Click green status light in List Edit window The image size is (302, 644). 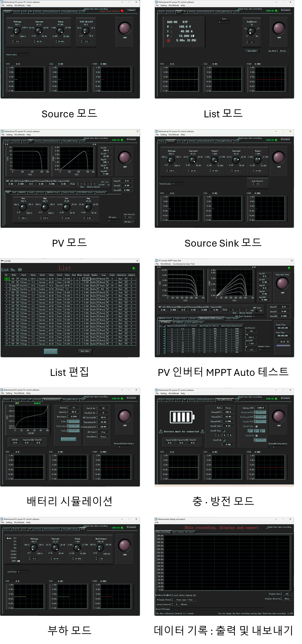134,269
